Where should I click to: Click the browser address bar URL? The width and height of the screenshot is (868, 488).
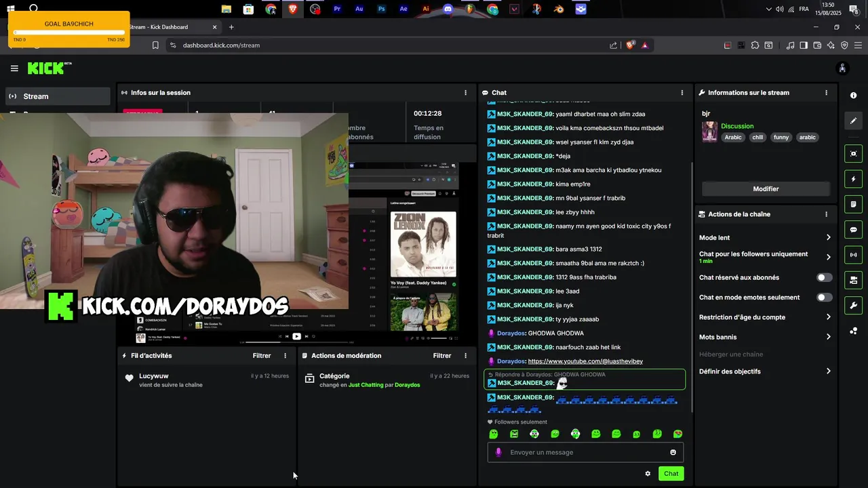tap(221, 45)
